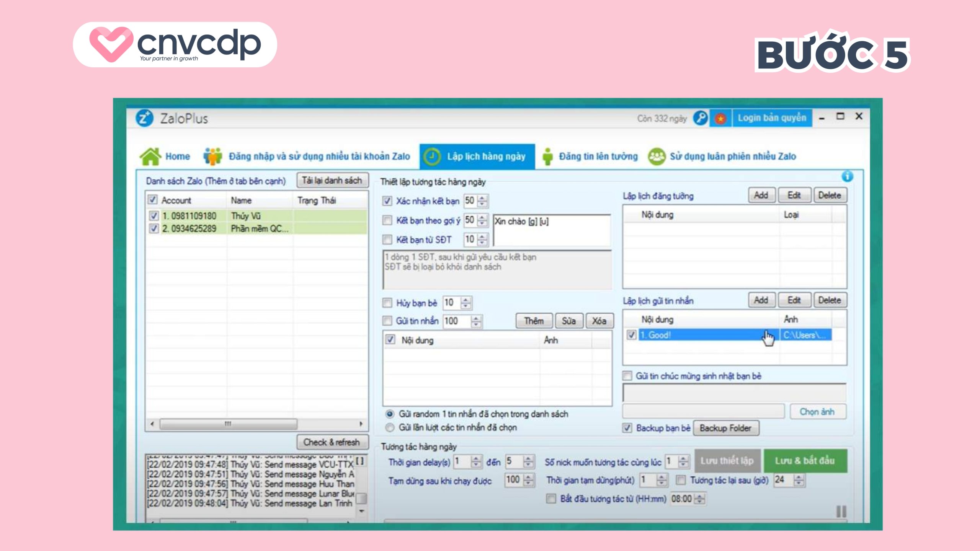Select the '1. Good!' scheduled message row
The width and height of the screenshot is (980, 551).
(735, 335)
